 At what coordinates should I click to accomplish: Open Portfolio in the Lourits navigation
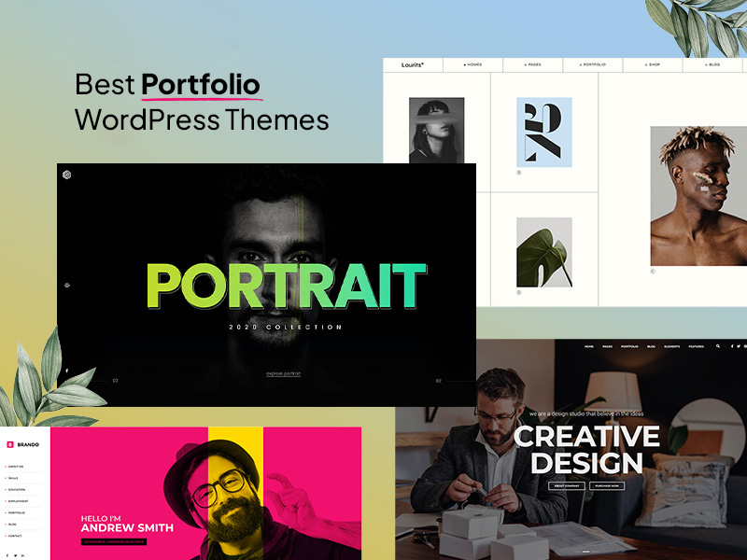[594, 65]
